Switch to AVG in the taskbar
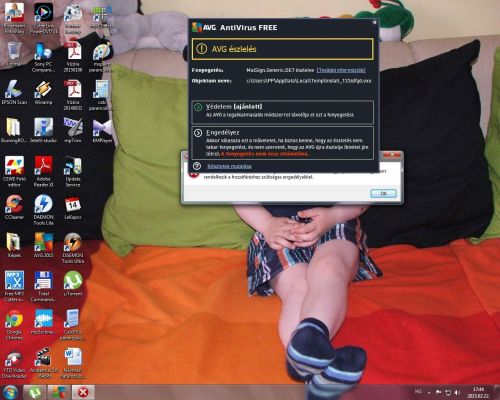Screen dimensions: 500x400 point(59,392)
